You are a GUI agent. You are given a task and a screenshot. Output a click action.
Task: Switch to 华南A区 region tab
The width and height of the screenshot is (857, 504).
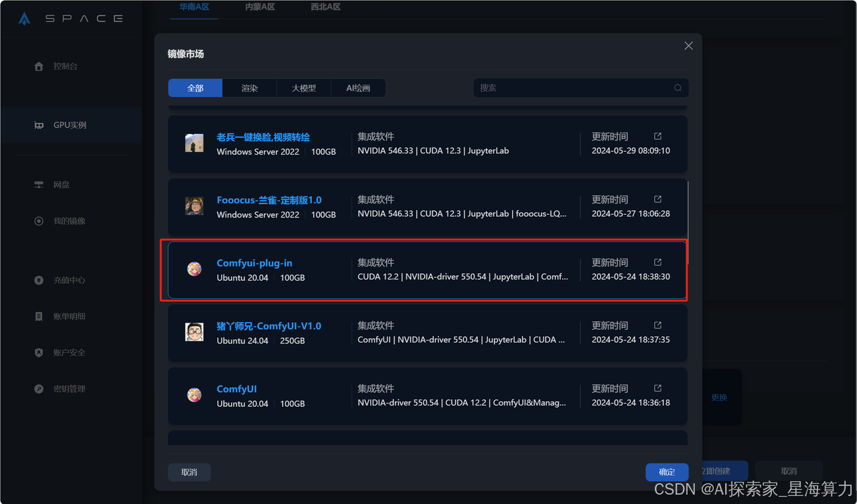(x=194, y=7)
